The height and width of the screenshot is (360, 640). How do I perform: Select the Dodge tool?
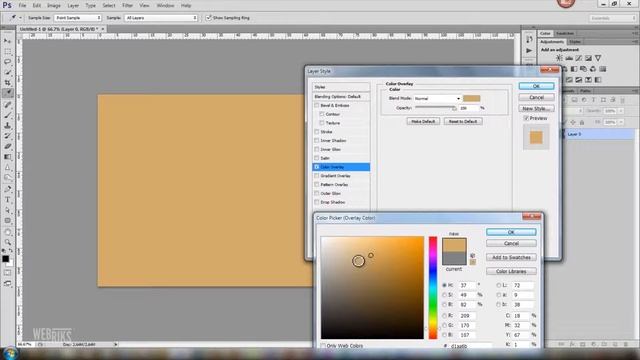click(7, 178)
